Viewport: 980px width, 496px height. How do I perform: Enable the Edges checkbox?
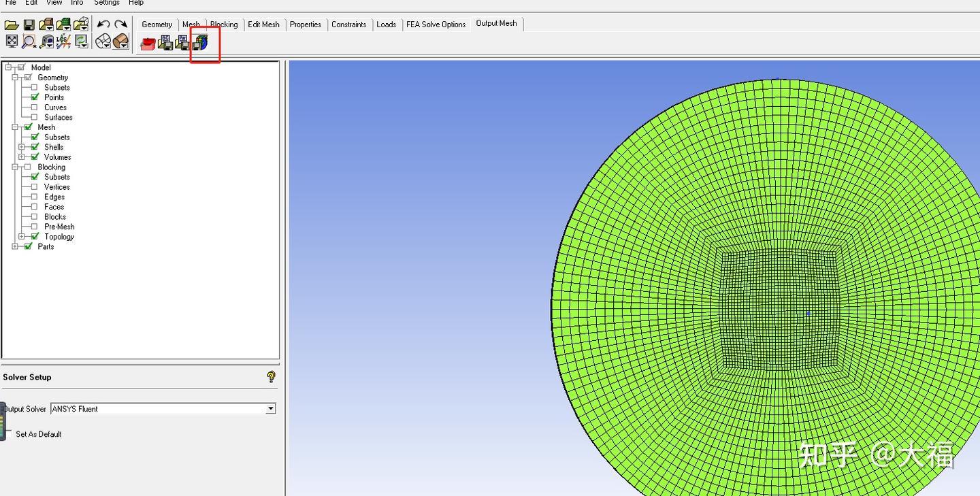pyautogui.click(x=35, y=197)
